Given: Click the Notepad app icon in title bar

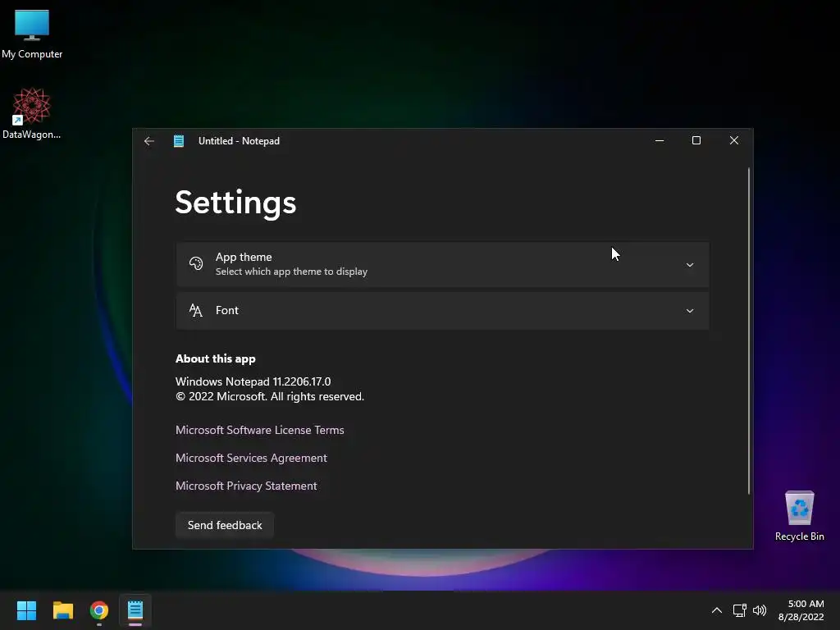Looking at the screenshot, I should point(178,141).
